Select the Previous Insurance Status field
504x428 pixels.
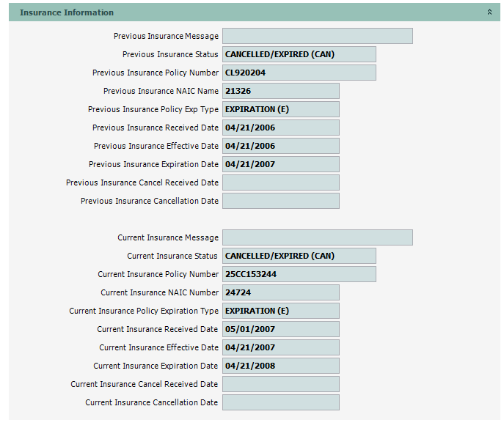tap(299, 54)
